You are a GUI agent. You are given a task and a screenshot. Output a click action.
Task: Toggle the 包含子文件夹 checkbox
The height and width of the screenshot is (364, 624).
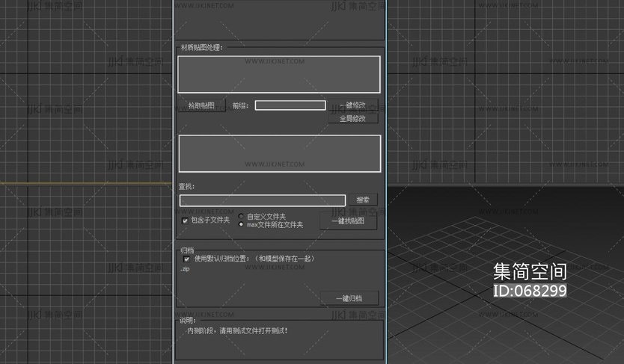click(186, 220)
